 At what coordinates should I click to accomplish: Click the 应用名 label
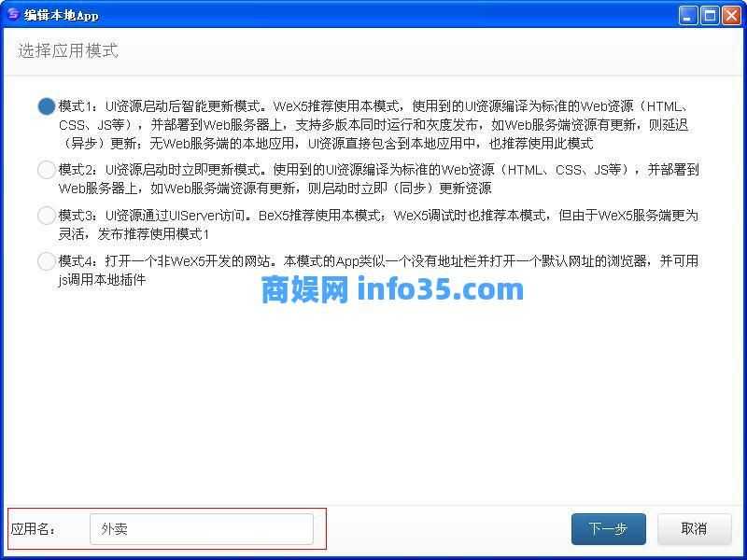(x=34, y=528)
